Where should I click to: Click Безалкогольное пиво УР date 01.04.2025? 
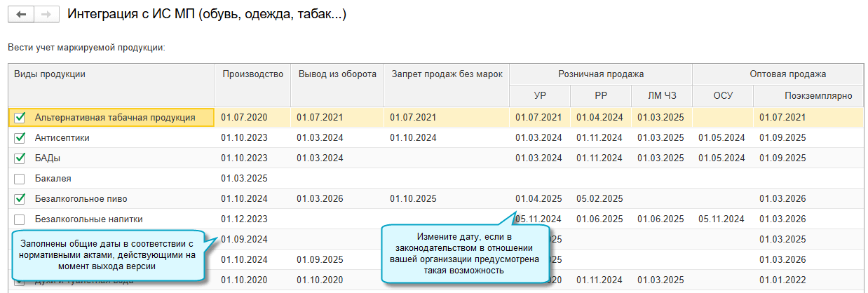(538, 199)
